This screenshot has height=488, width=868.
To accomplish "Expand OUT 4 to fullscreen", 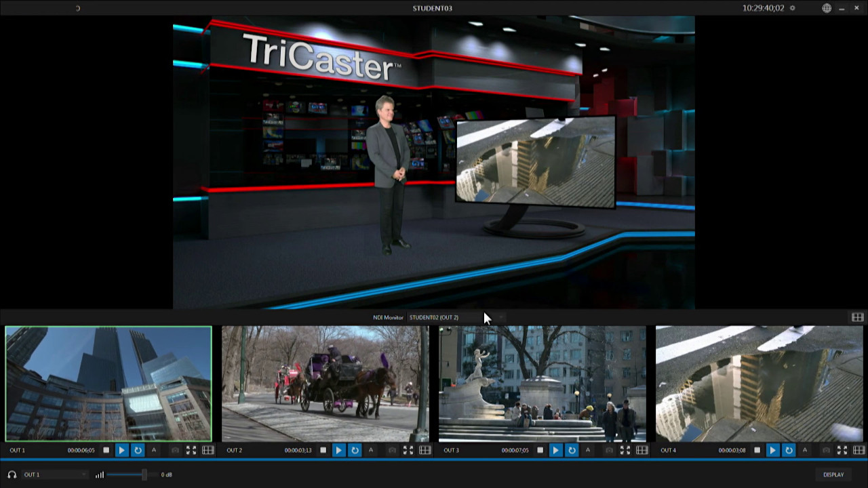I will (842, 450).
